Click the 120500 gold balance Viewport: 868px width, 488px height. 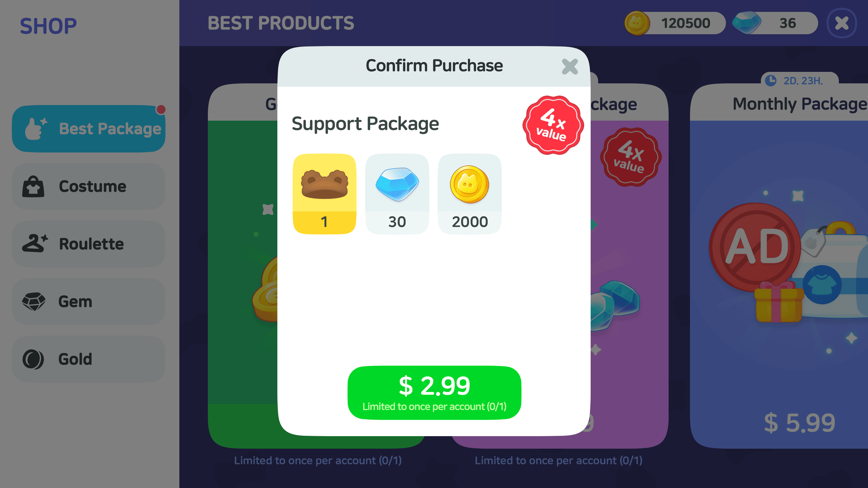click(x=686, y=23)
